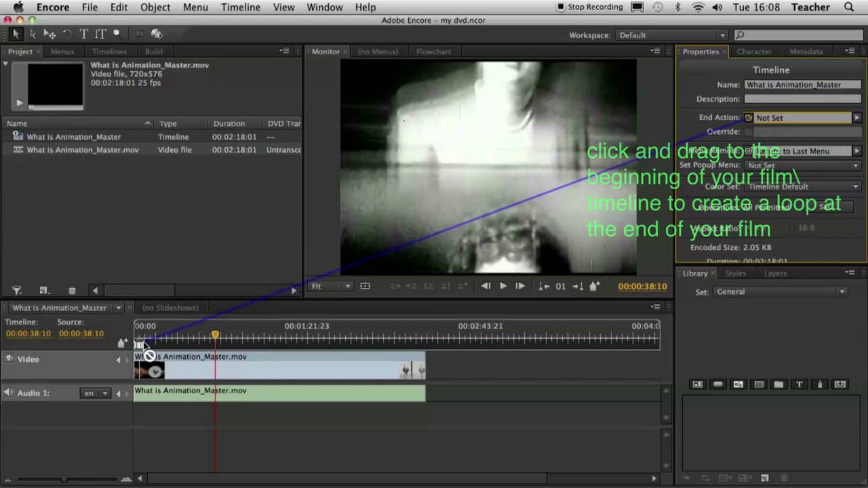Play the Project panel thumbnail preview
Screen dimensions: 868x488
[19, 103]
